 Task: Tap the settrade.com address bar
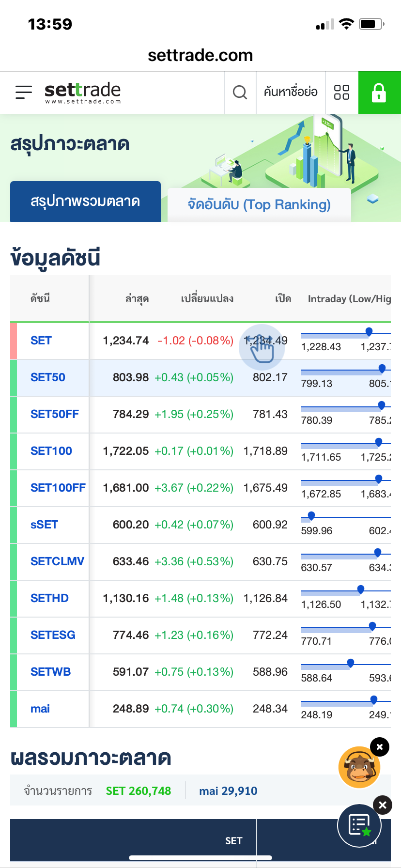click(200, 55)
